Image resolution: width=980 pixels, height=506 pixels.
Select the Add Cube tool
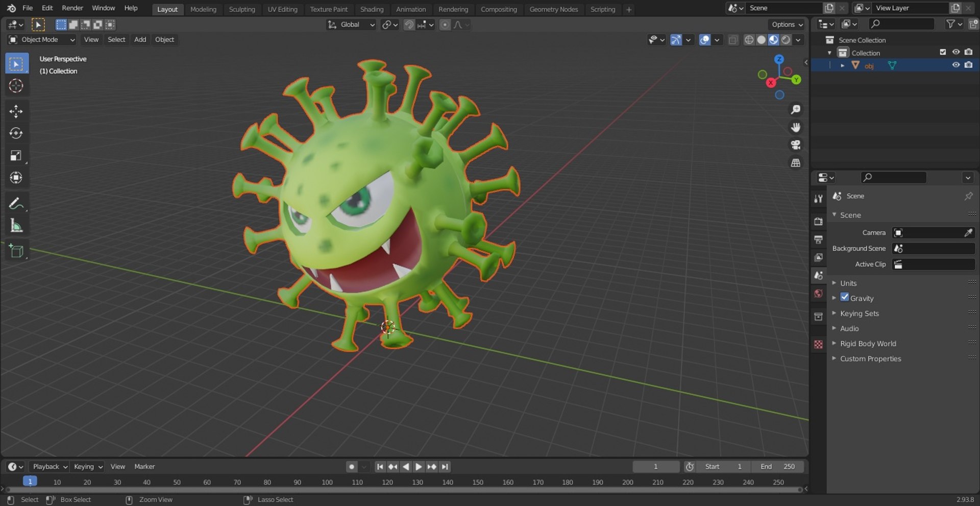pos(16,251)
